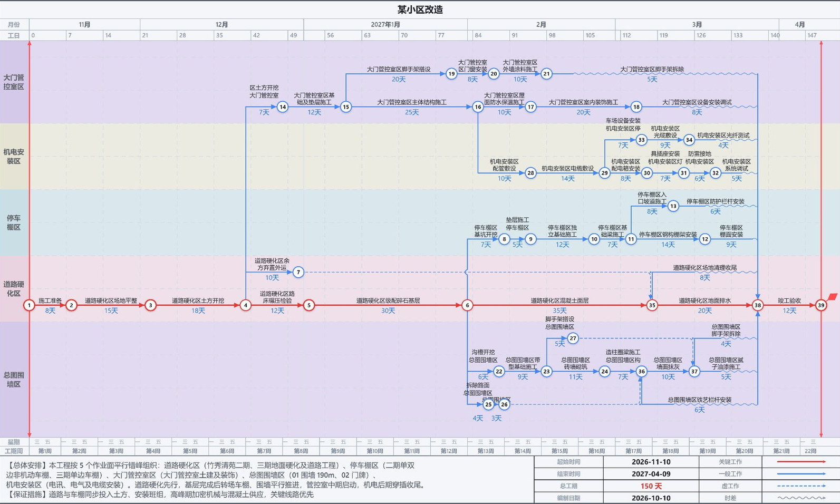Select node 29 in electrical installation zone
Screen dimensions: 840x504
pyautogui.click(x=605, y=173)
